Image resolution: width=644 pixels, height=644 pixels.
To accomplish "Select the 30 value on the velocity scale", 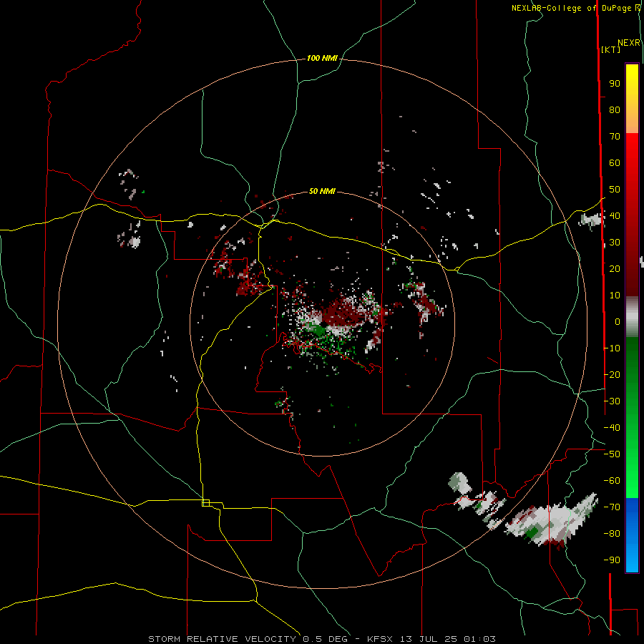I will pos(615,243).
